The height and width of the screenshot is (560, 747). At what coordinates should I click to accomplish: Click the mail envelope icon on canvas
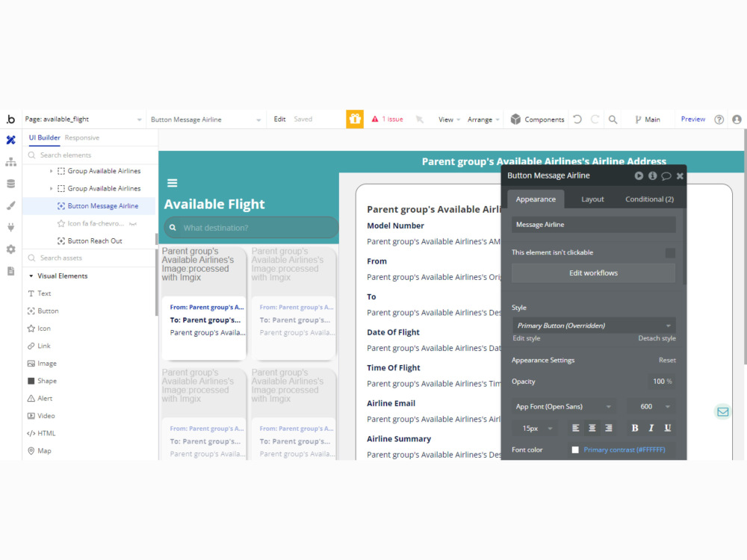[x=722, y=412]
